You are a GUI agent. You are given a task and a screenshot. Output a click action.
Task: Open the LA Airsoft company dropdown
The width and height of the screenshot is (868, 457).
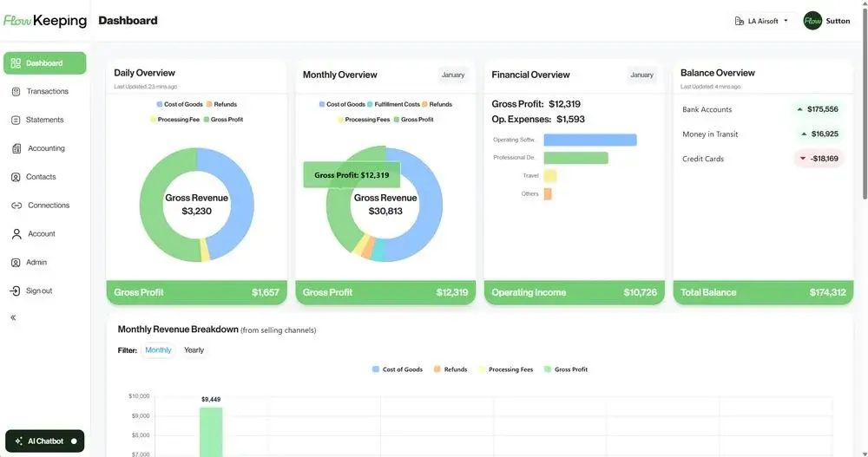[762, 21]
